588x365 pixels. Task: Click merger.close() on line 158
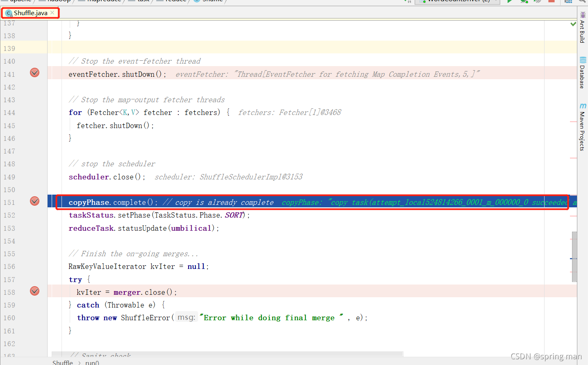pos(145,292)
